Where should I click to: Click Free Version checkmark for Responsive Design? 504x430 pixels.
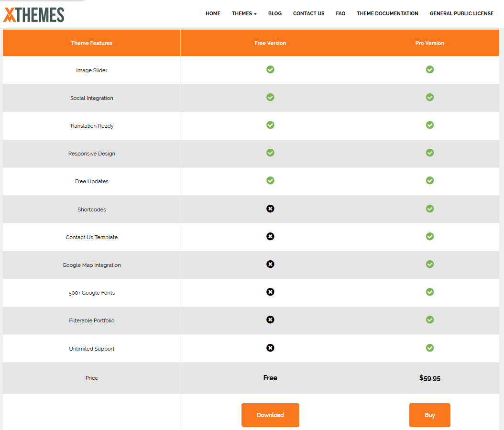tap(270, 153)
